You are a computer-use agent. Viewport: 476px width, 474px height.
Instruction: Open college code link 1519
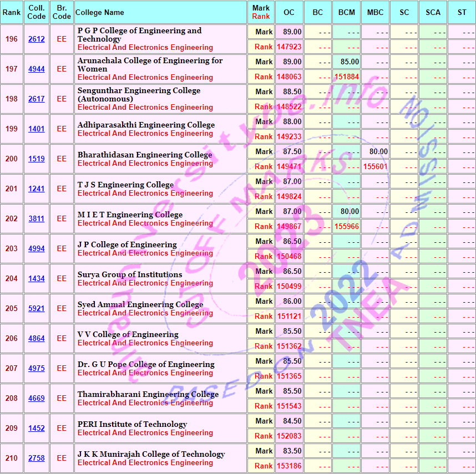tap(37, 159)
